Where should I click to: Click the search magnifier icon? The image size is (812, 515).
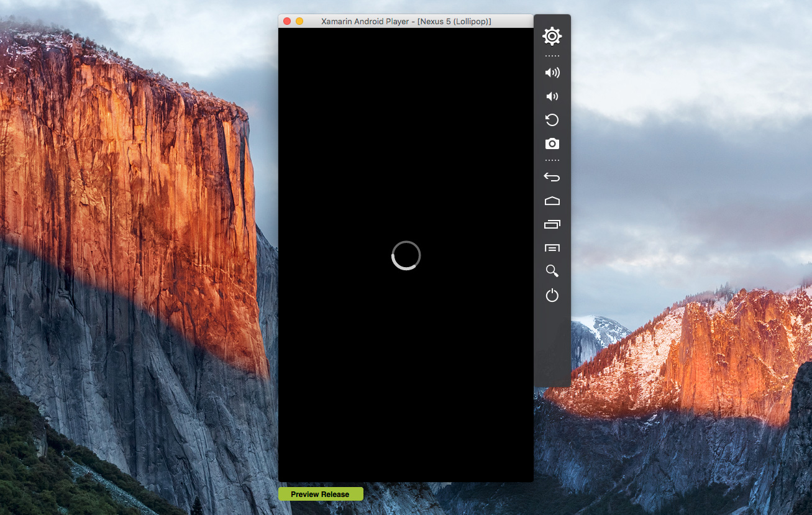(552, 271)
